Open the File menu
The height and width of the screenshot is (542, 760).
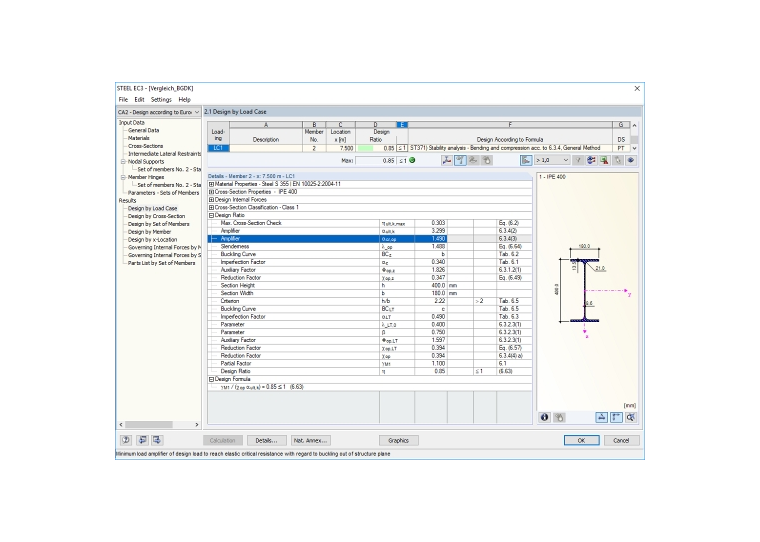tap(124, 99)
